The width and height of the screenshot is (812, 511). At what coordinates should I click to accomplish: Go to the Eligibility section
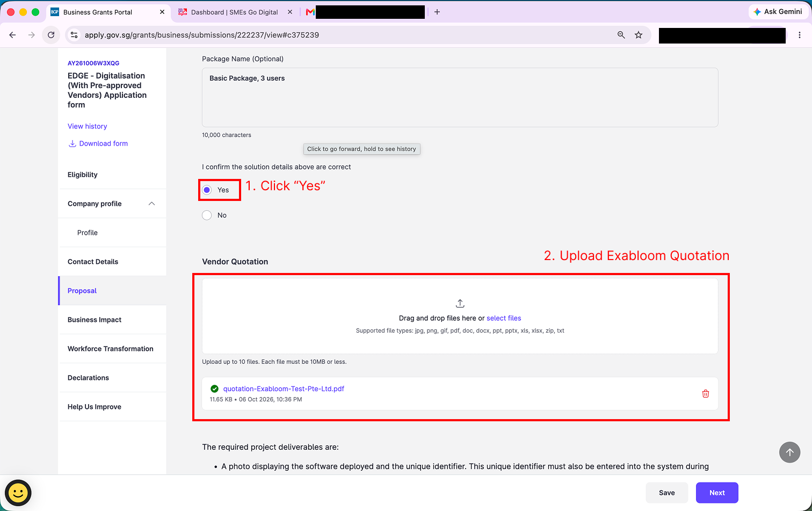[x=83, y=175]
